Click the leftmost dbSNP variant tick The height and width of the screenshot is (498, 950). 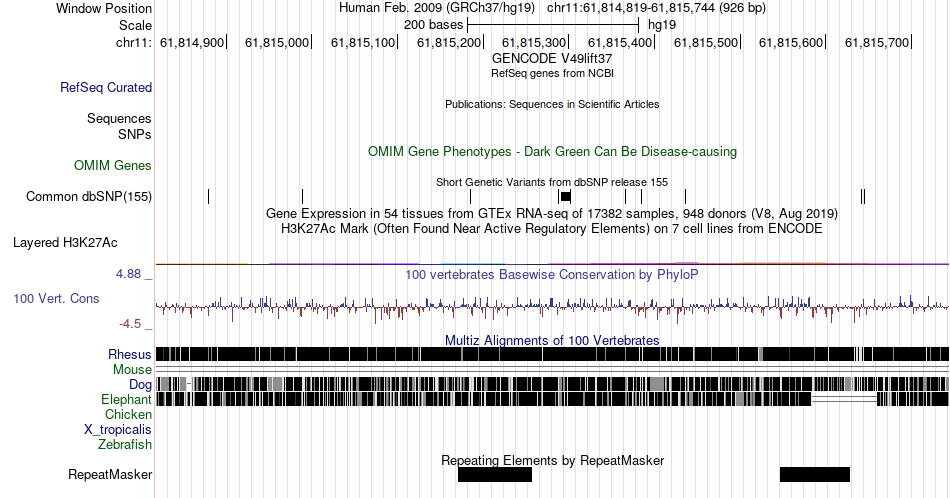(208, 196)
